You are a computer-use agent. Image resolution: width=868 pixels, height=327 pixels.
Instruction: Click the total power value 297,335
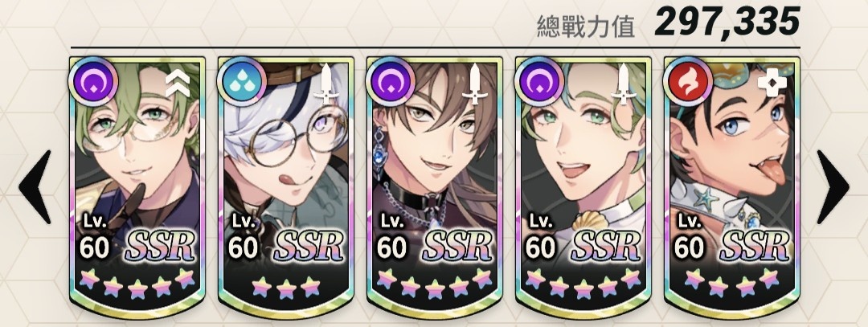727,22
